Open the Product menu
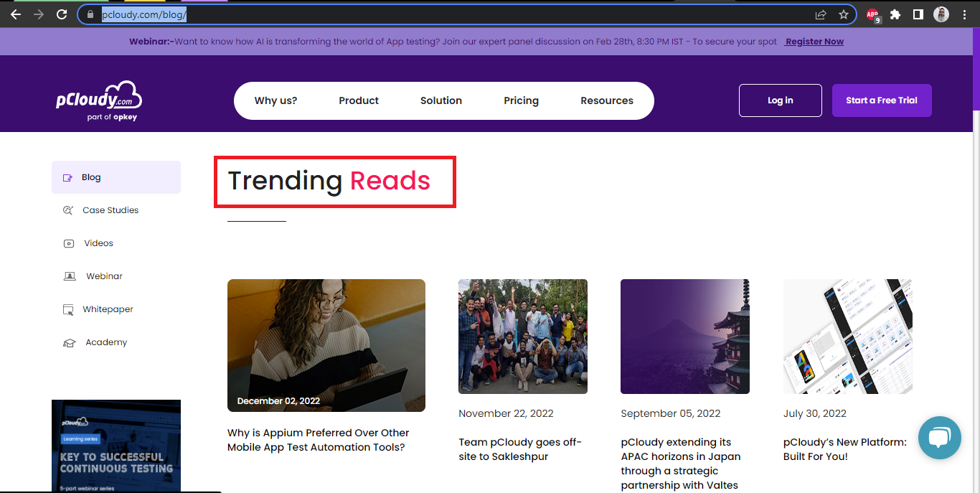Viewport: 980px width, 493px height. [359, 100]
